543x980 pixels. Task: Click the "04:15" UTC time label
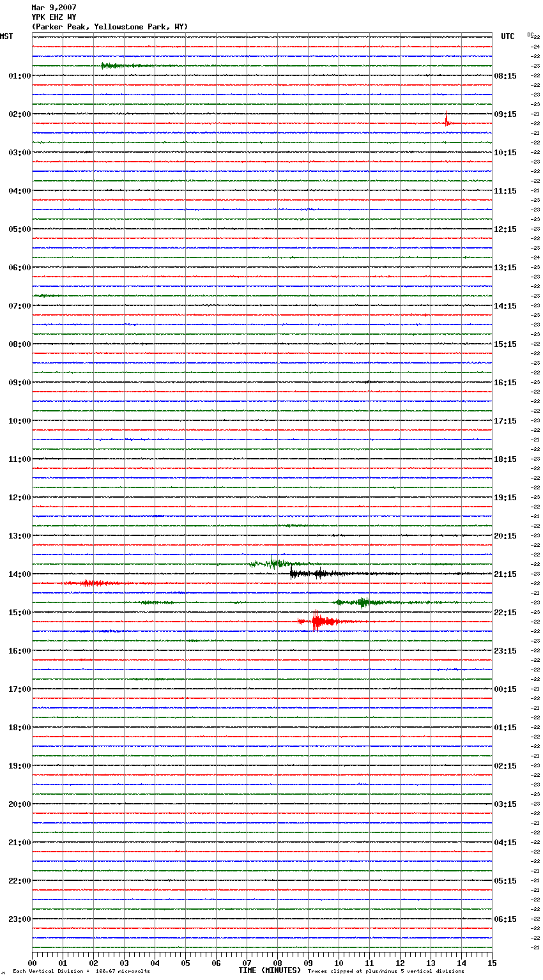tap(505, 843)
